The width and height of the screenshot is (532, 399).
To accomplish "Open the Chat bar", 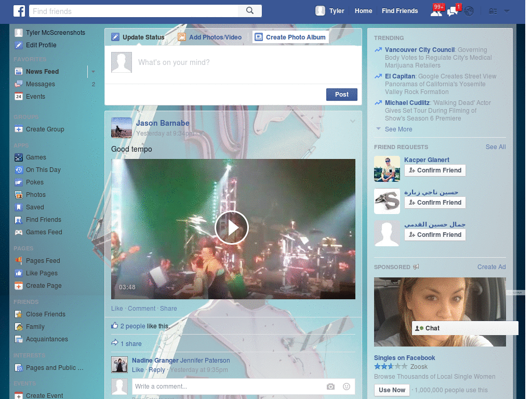I will pyautogui.click(x=465, y=328).
